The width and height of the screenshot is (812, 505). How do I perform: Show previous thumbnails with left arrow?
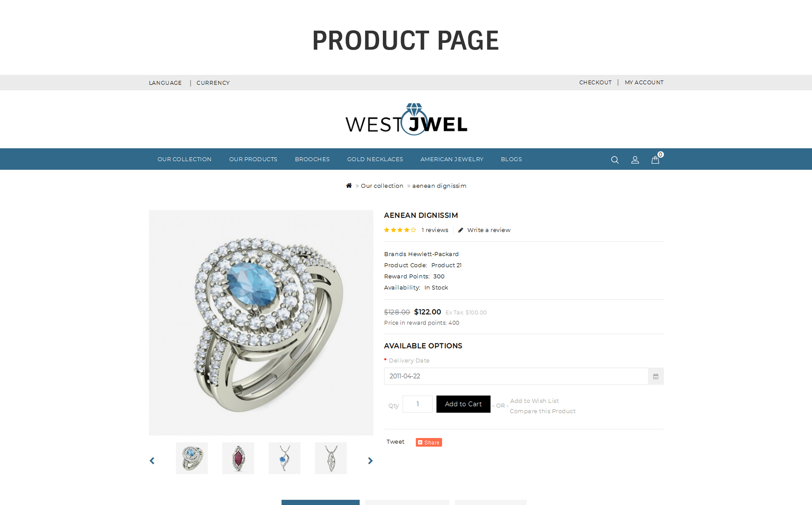(152, 461)
